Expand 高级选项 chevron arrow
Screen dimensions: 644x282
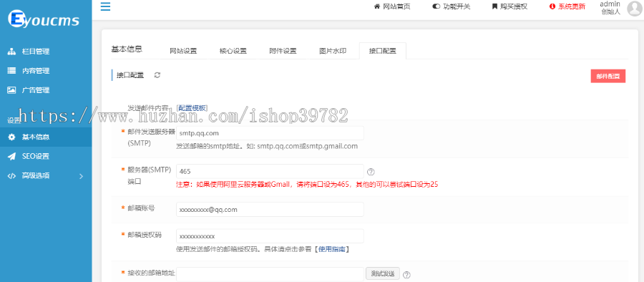point(81,176)
